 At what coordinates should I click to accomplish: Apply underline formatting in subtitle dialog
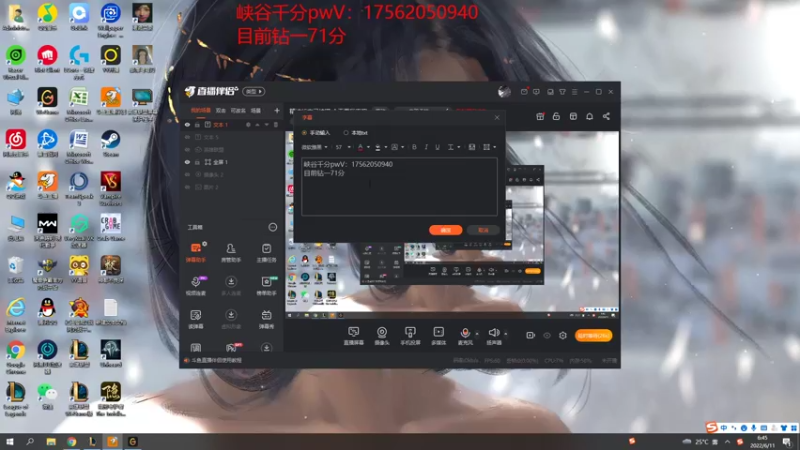pyautogui.click(x=437, y=147)
